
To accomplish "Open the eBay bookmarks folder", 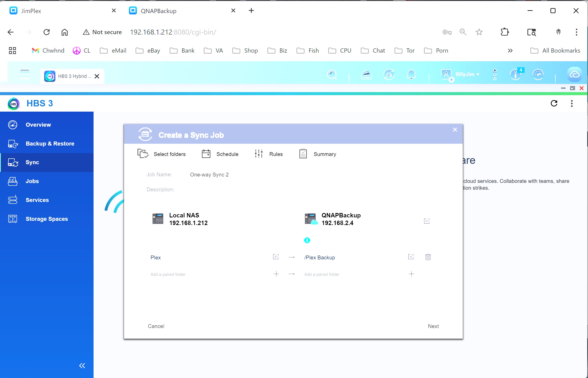I will pyautogui.click(x=148, y=51).
